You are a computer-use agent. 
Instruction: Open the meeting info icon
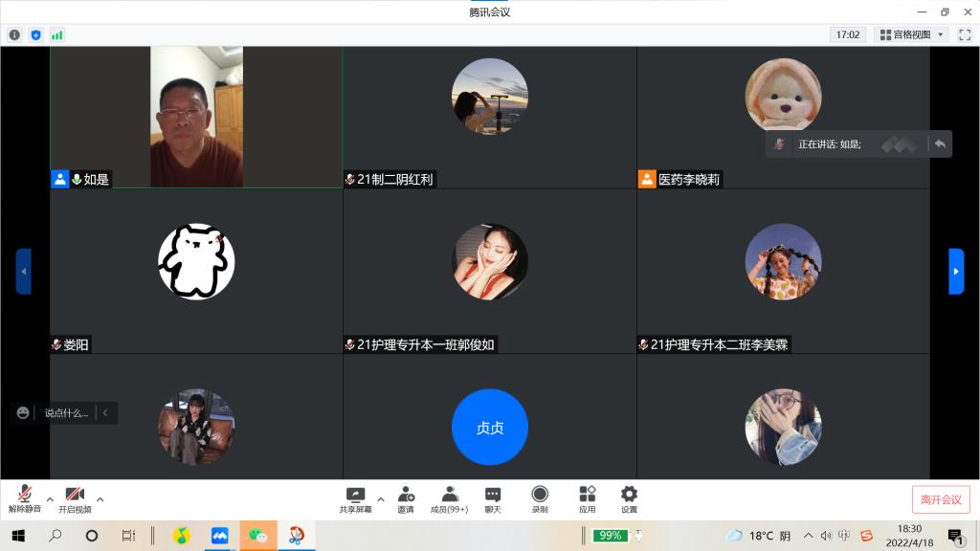tap(14, 34)
